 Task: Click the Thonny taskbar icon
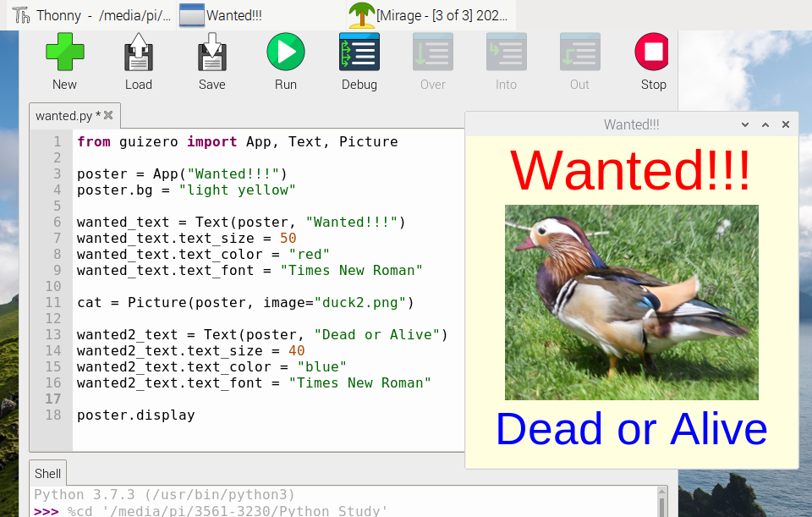[21, 15]
